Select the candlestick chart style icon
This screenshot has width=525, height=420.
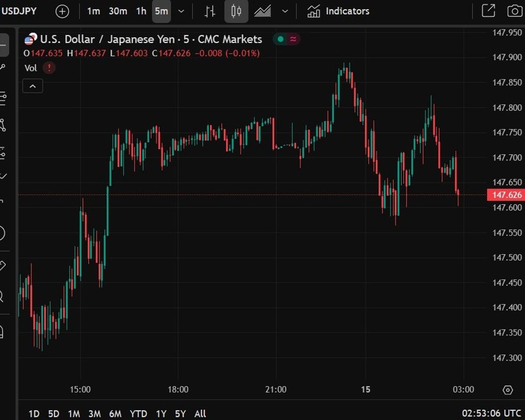[236, 11]
